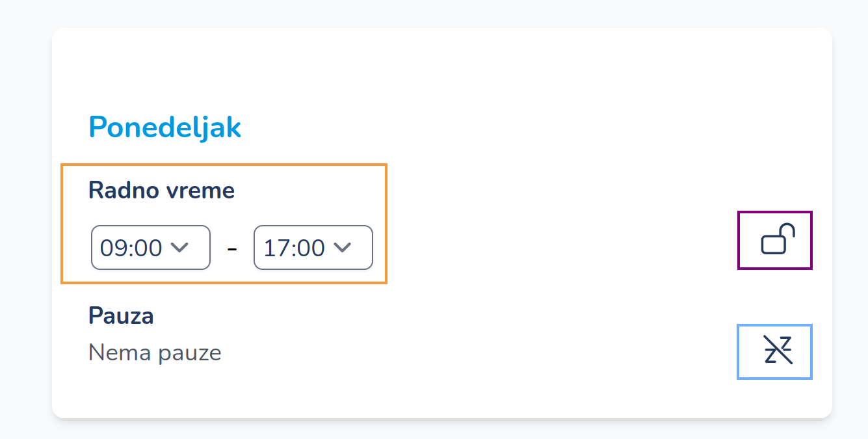
Task: Click the dash between the time selectors
Action: click(232, 248)
